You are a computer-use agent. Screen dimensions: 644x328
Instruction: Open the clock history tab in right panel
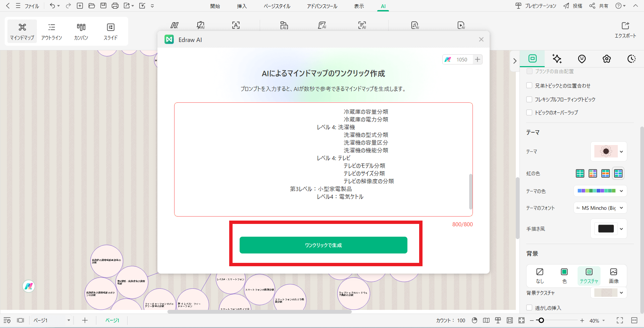pyautogui.click(x=632, y=59)
